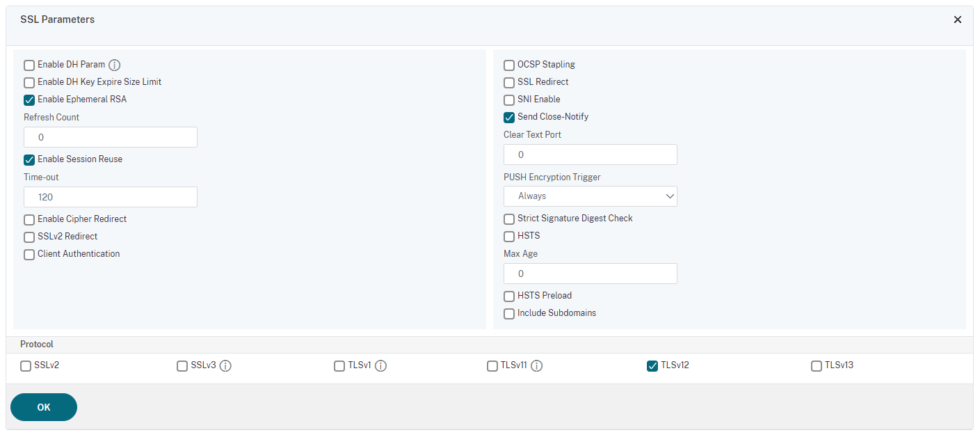Tick the OCSP Stapling checkbox
980x435 pixels.
[509, 65]
